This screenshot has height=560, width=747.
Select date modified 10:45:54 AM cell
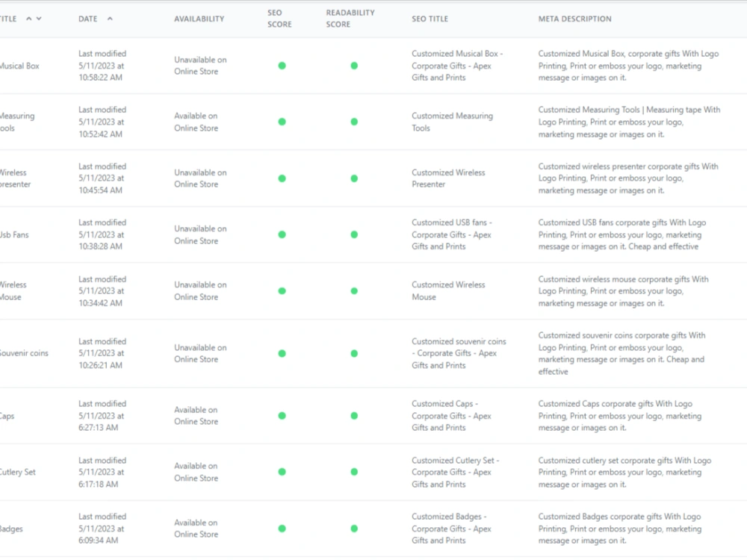click(x=102, y=178)
